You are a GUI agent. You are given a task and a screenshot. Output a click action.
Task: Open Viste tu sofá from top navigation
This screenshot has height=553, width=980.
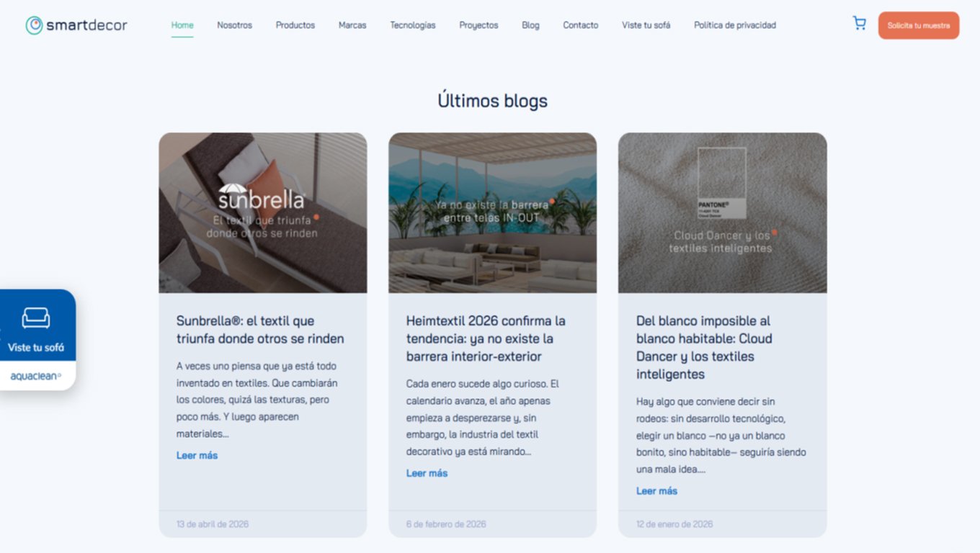(646, 25)
